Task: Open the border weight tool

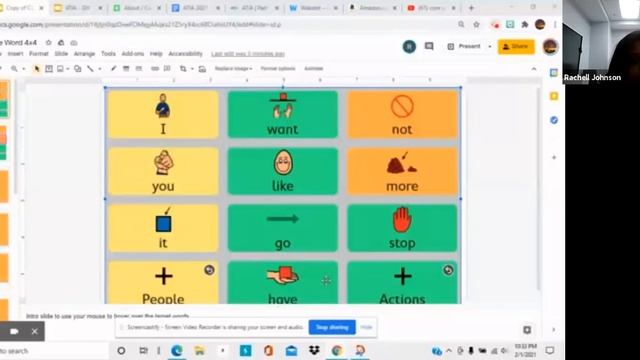Action: (126, 69)
